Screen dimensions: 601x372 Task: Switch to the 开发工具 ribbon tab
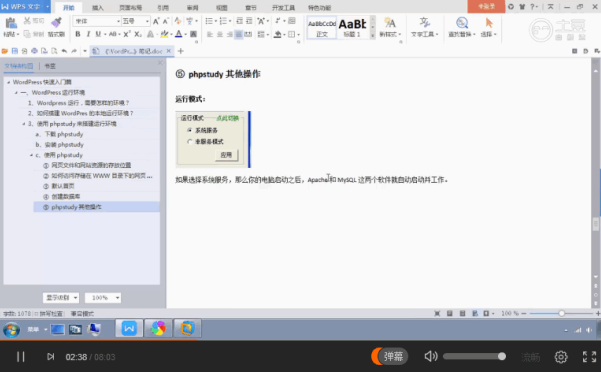coord(283,8)
